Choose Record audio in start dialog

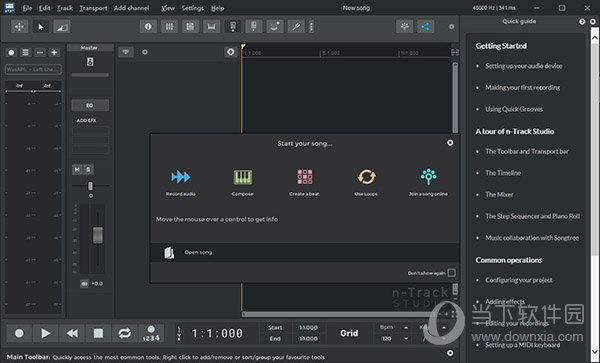(181, 182)
